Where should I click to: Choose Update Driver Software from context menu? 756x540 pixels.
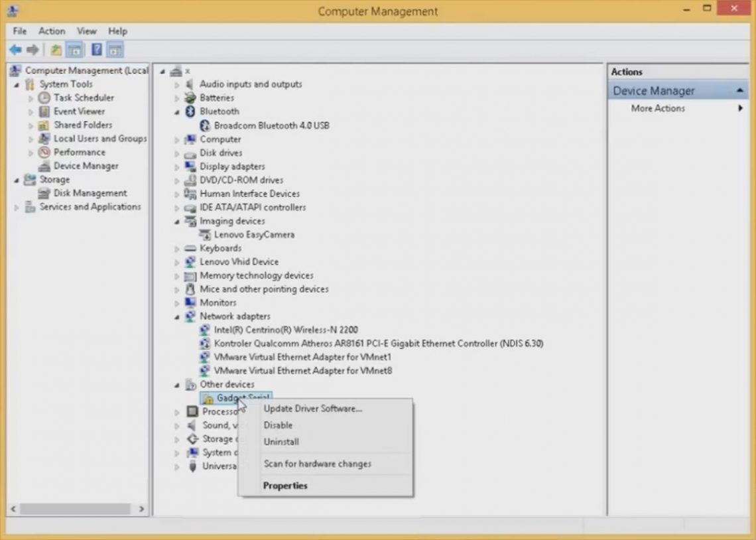tap(312, 409)
